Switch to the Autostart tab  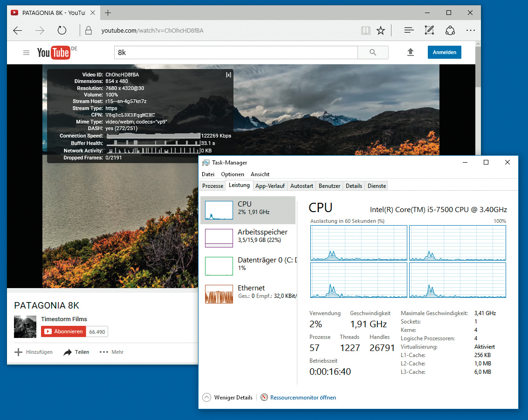tap(302, 186)
